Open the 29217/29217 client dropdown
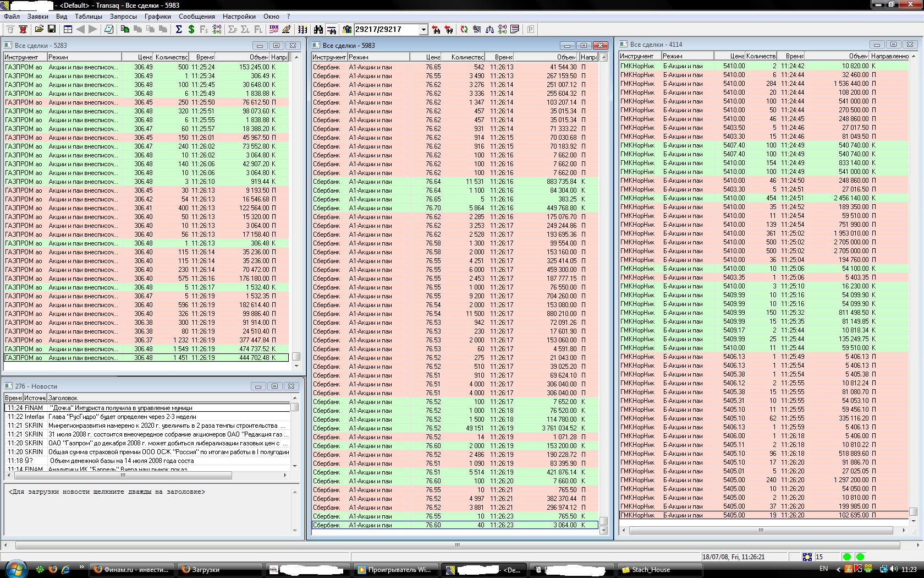 click(x=423, y=29)
